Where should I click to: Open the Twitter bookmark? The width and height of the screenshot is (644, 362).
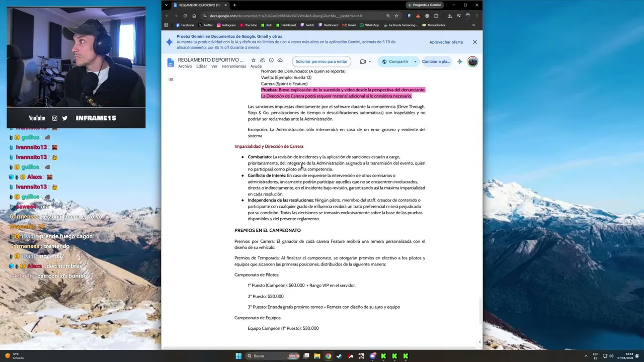(x=205, y=25)
